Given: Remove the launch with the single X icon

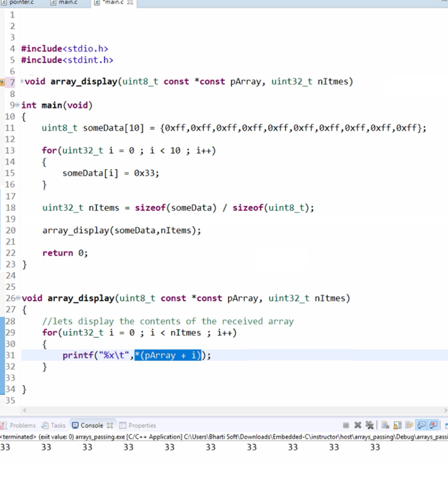Looking at the screenshot, I should point(357,425).
